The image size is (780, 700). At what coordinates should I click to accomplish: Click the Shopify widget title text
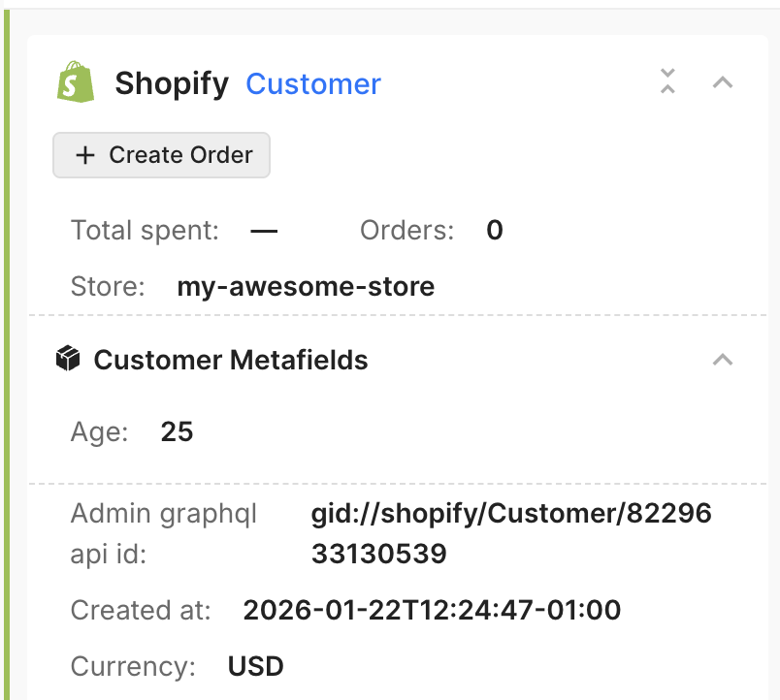pyautogui.click(x=172, y=84)
